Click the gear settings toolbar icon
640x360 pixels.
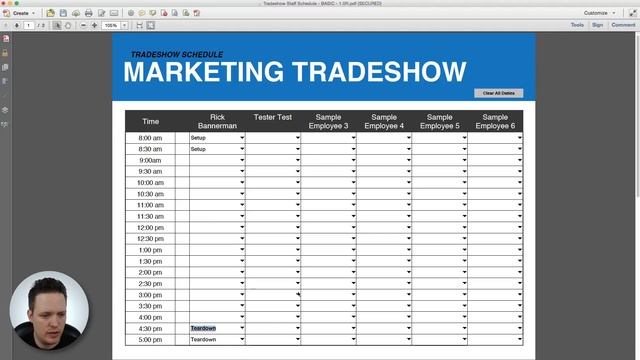131,13
